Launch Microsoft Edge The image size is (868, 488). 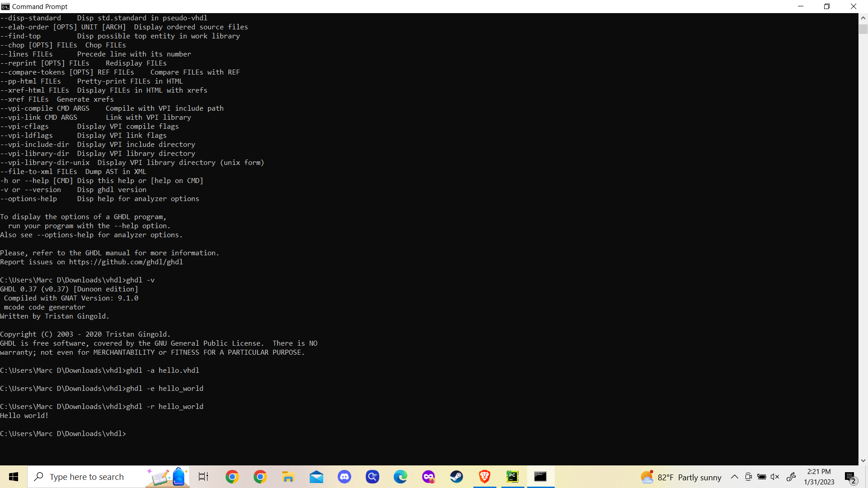pos(401,477)
